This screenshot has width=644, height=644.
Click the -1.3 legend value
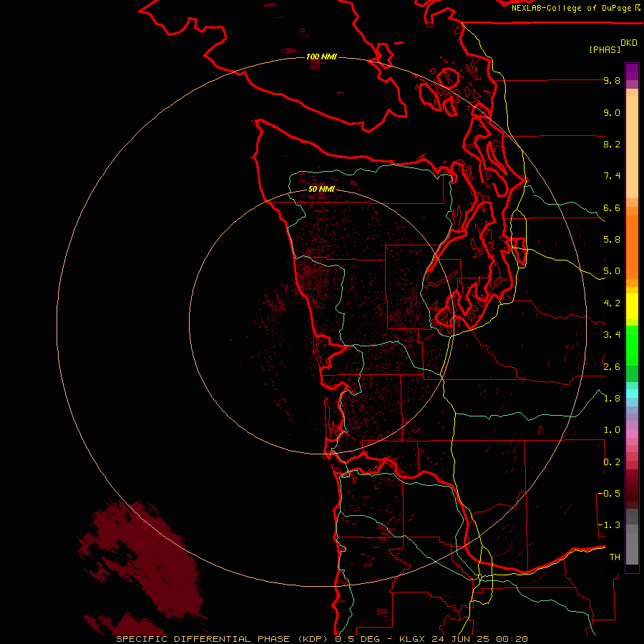pos(609,525)
